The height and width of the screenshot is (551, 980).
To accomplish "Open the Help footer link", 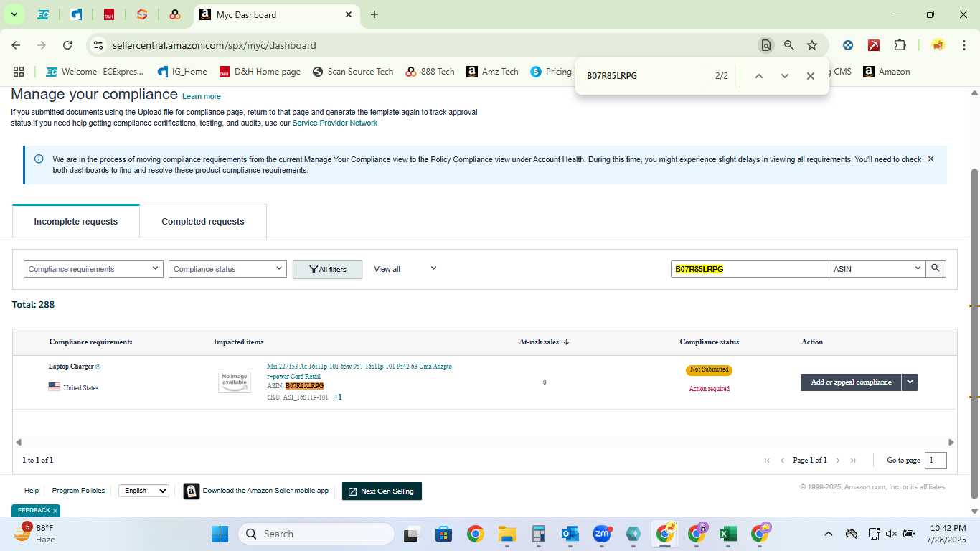I will click(x=32, y=491).
